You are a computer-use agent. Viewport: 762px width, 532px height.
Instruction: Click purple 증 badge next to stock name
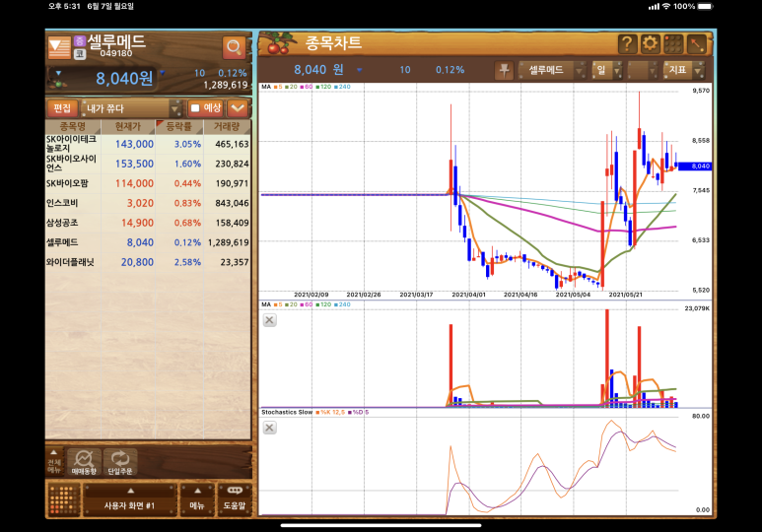click(x=80, y=41)
